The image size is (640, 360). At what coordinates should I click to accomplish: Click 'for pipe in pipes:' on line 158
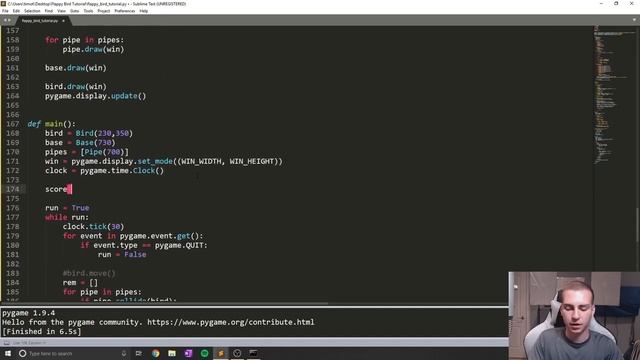(84, 40)
